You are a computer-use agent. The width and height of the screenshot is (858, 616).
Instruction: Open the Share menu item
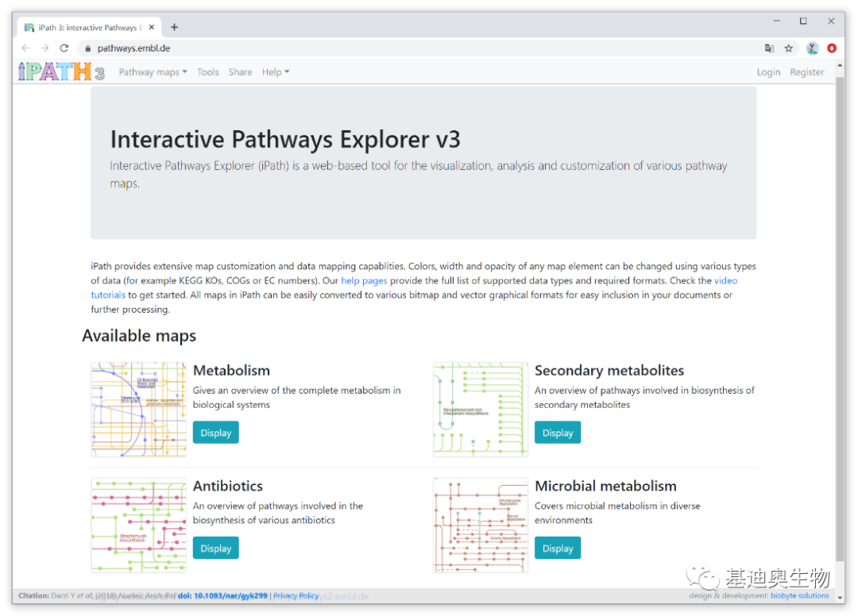click(240, 72)
